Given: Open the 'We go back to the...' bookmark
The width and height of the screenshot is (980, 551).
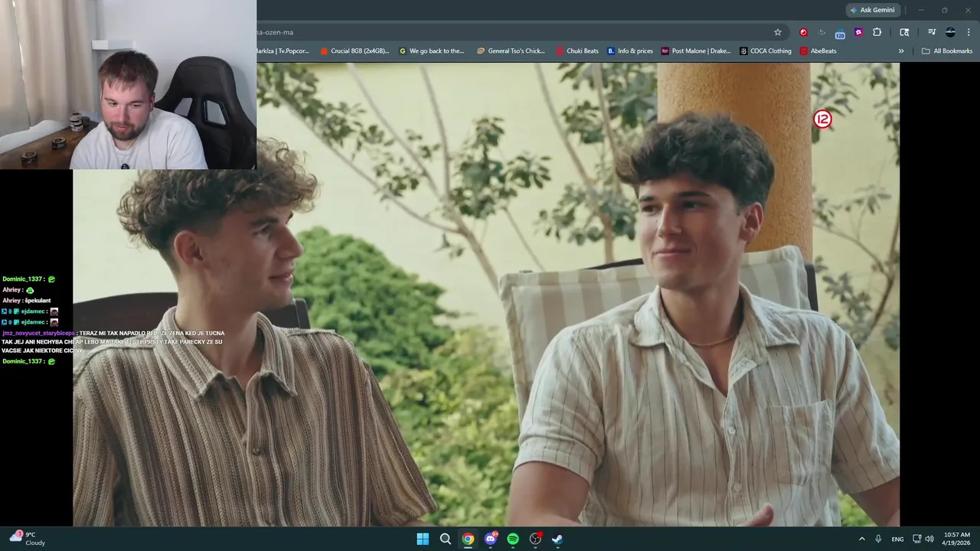Looking at the screenshot, I should click(x=432, y=51).
